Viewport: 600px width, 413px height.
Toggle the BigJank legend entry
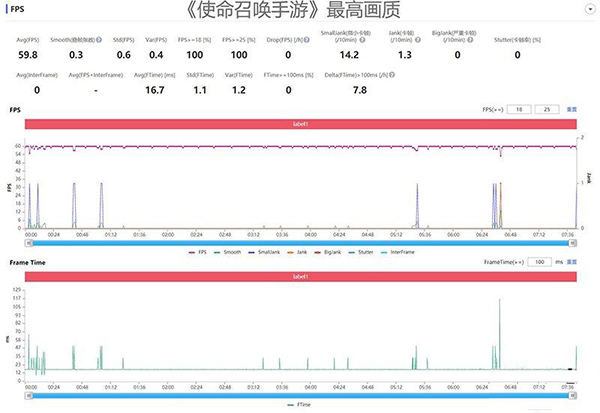click(333, 253)
